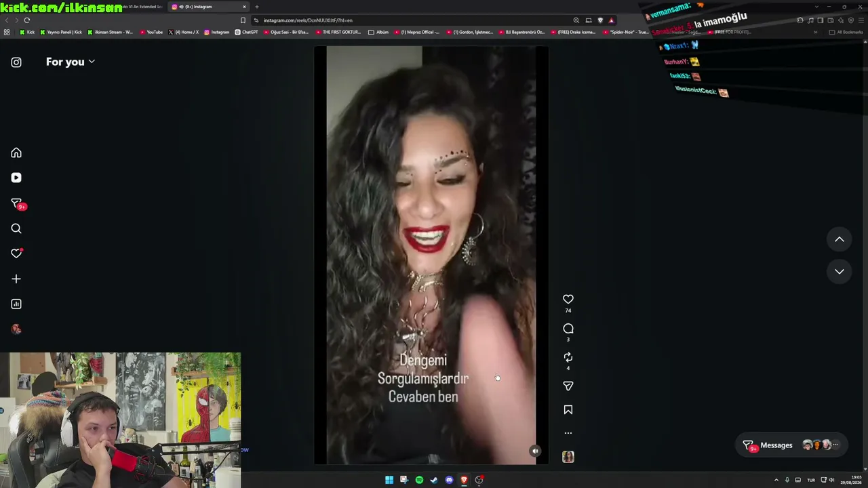Open the Search magnifier in Instagram sidebar
868x488 pixels.
coord(16,228)
